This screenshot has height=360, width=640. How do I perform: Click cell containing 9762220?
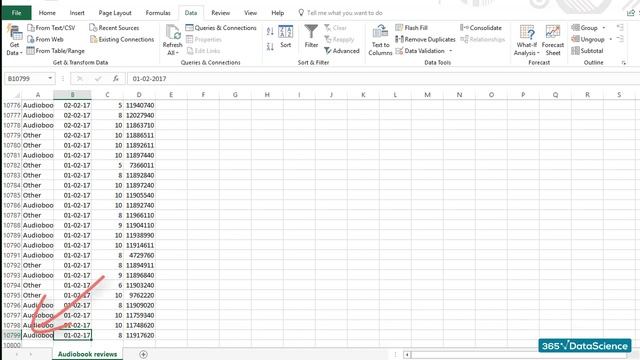pos(139,295)
